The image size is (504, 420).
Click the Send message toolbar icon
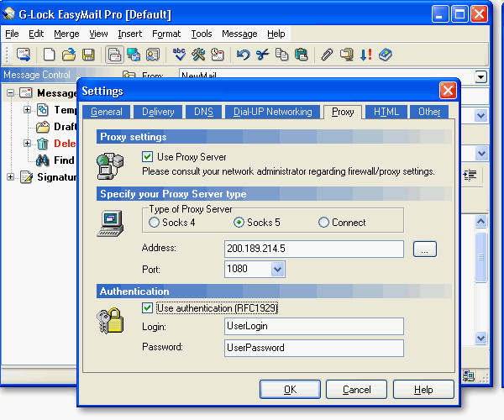[x=24, y=55]
